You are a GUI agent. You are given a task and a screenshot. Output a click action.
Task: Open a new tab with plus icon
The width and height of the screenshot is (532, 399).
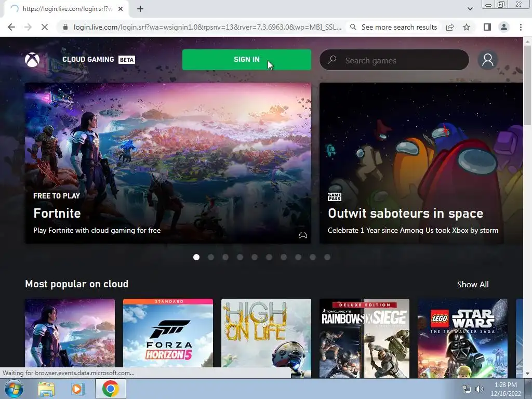pyautogui.click(x=140, y=9)
